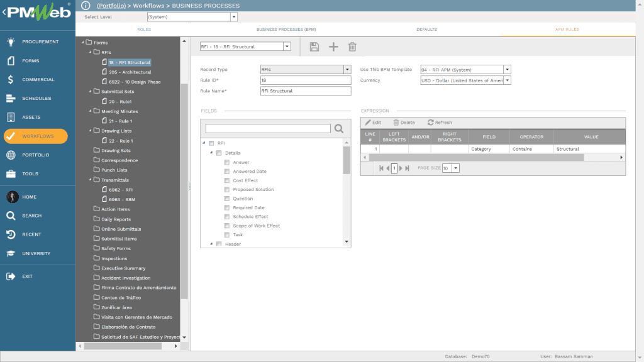Screen dimensions: 644x362
Task: Select the Workflows checkmark icon
Action: point(11,136)
